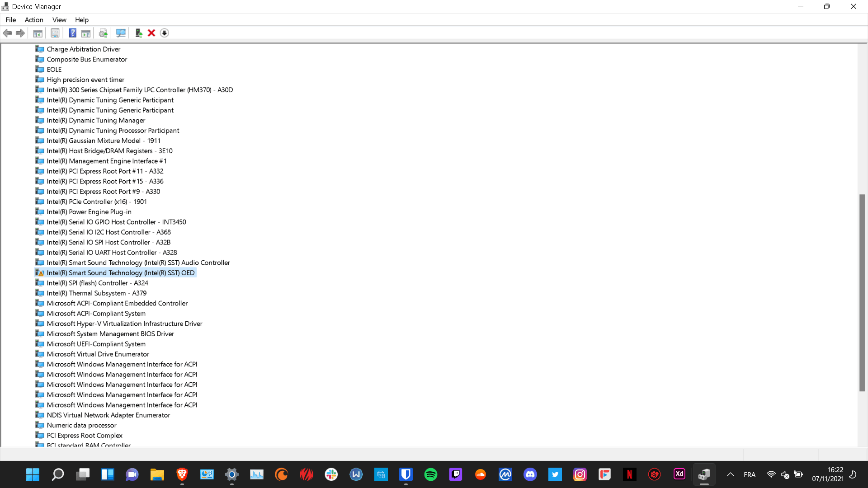The image size is (868, 488).
Task: Open Wi-Fi settings from the system tray
Action: pyautogui.click(x=771, y=474)
